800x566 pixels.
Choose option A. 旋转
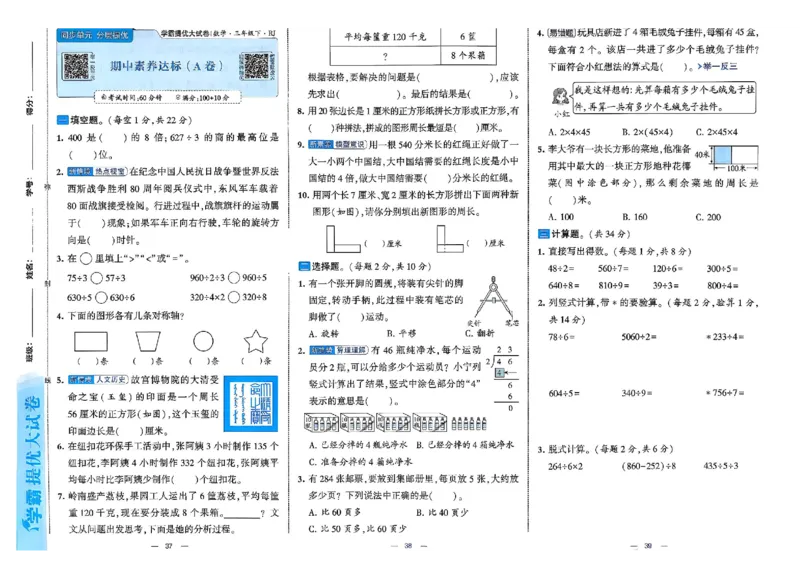point(324,334)
